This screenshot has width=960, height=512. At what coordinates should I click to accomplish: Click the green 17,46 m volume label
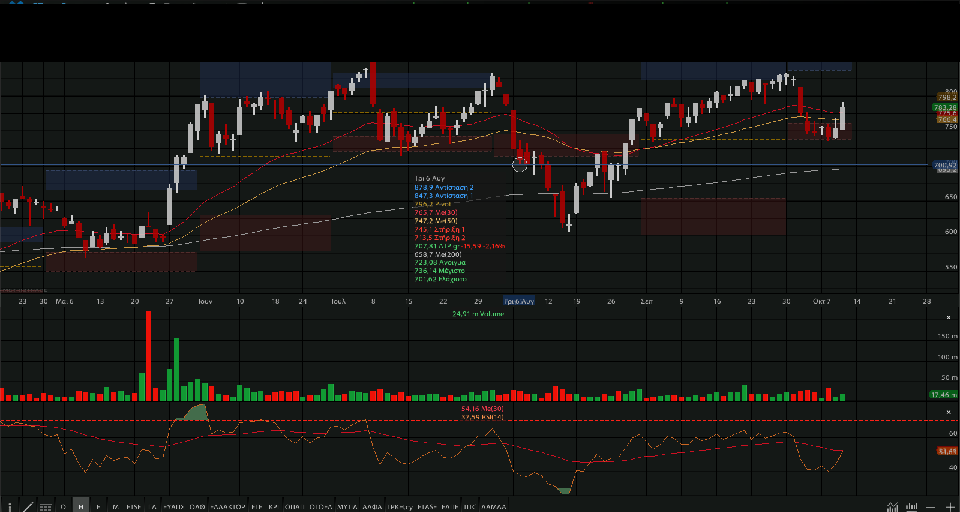[x=943, y=395]
